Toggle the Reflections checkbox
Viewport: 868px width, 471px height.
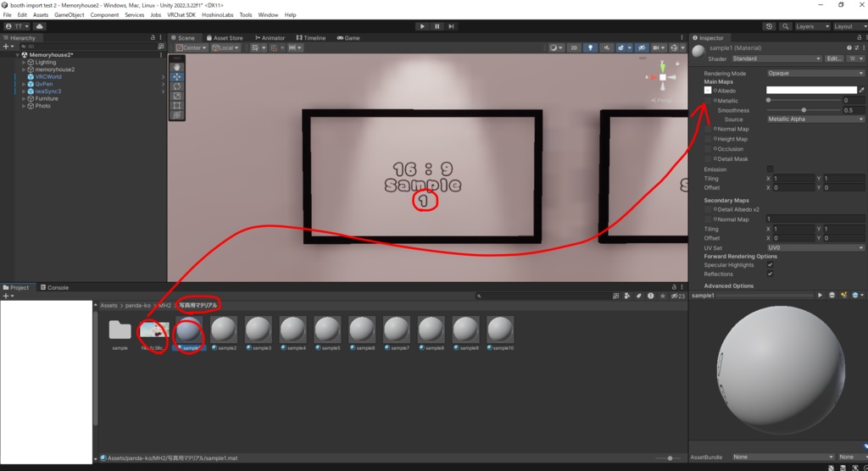[770, 274]
